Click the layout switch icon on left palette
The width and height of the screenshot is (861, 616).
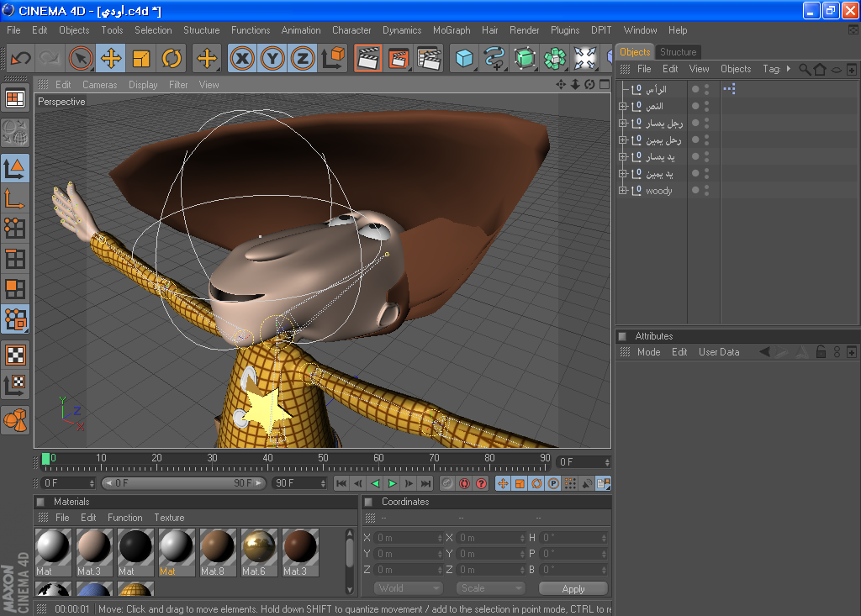pos(15,99)
